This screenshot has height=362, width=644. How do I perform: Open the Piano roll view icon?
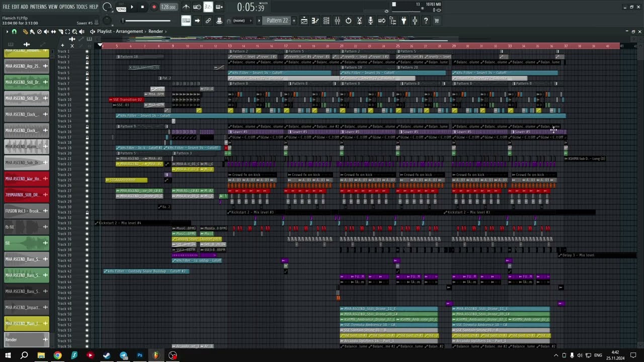[315, 21]
